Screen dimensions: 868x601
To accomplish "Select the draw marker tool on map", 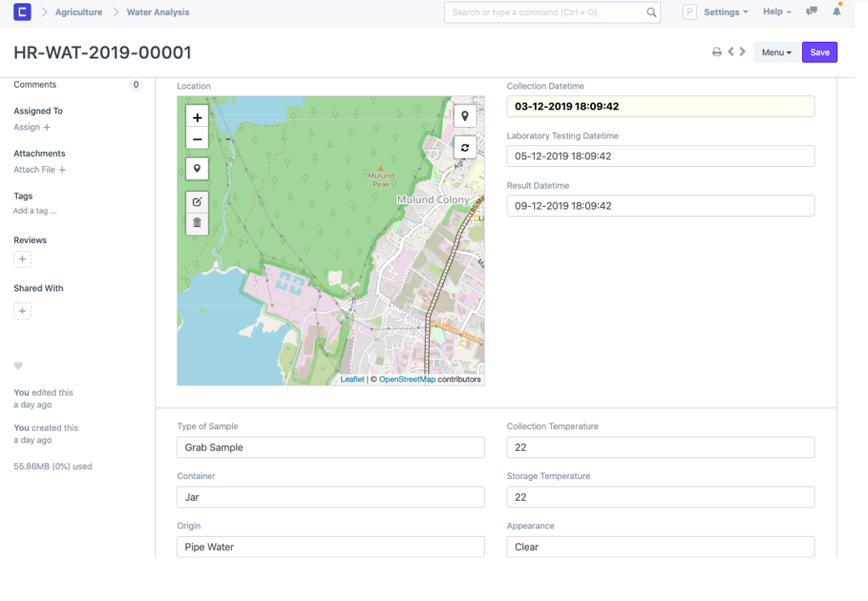I will pyautogui.click(x=197, y=169).
